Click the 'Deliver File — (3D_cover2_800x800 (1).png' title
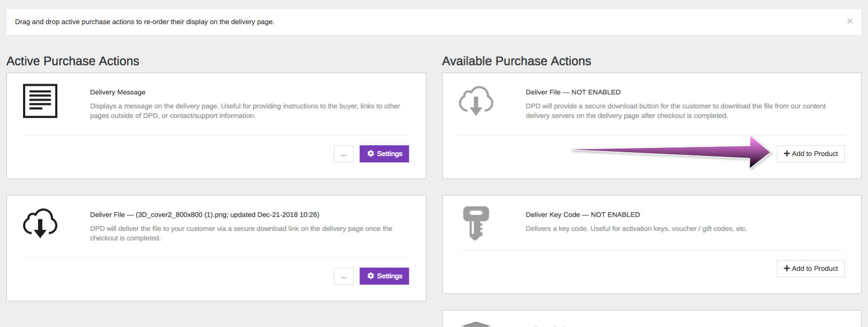The width and height of the screenshot is (868, 327). 205,214
